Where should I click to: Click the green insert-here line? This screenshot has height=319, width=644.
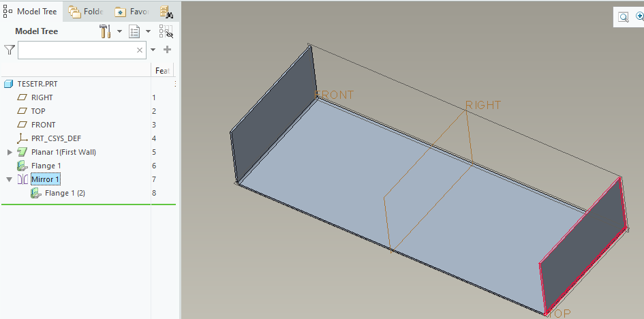tap(89, 204)
